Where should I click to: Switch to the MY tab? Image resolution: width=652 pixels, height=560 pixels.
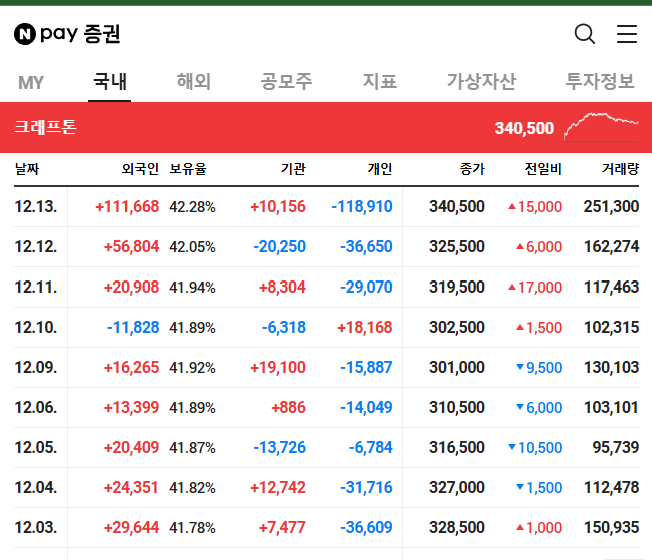(x=31, y=82)
